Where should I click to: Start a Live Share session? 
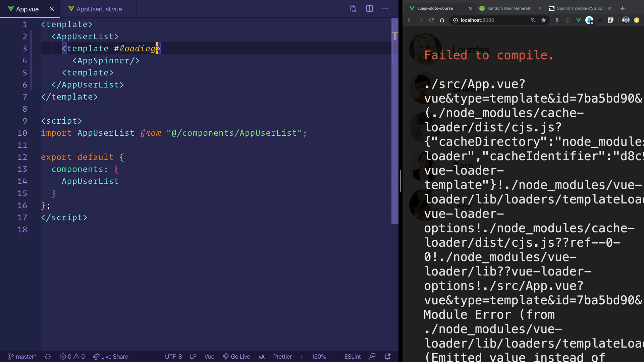110,357
